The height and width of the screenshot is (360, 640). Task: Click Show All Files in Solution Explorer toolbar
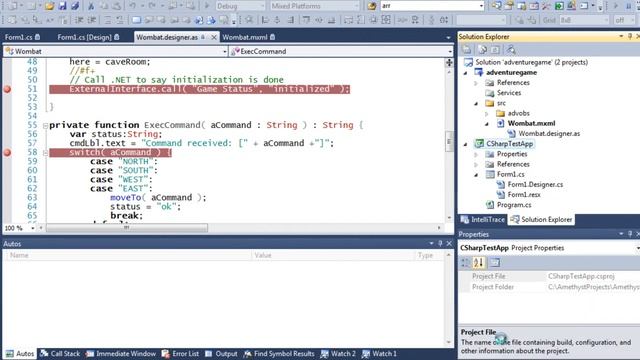tap(482, 50)
